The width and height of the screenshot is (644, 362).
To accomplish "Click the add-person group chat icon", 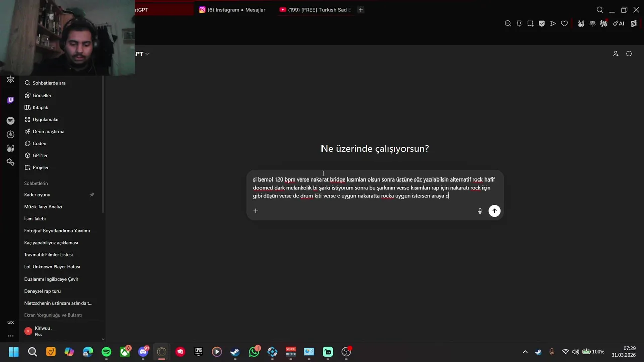I will click(x=615, y=54).
